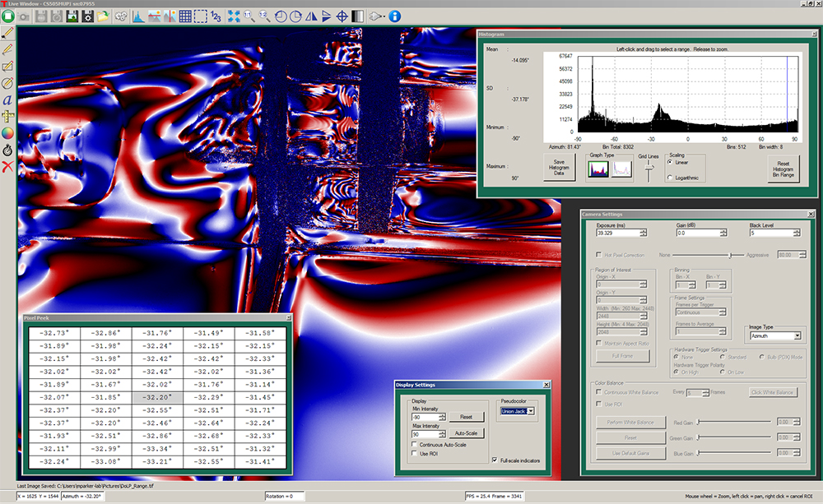Click the color wheel tool
This screenshot has height=504, width=823.
pos(8,132)
